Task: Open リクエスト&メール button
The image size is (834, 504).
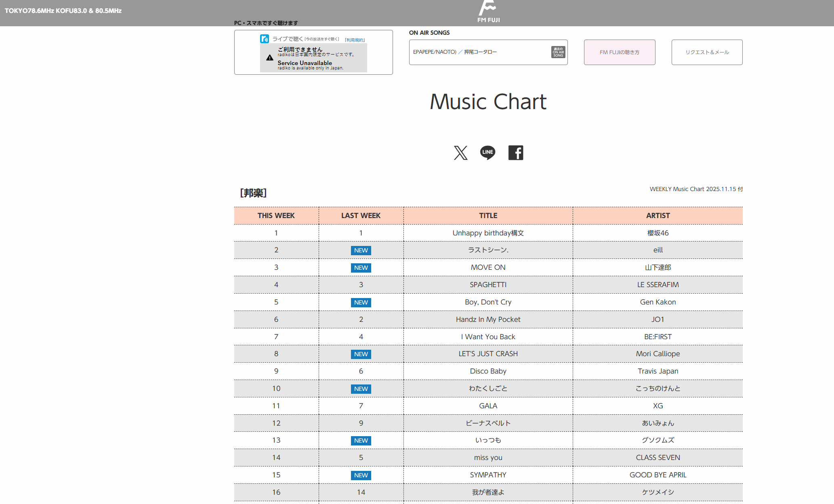Action: click(707, 52)
